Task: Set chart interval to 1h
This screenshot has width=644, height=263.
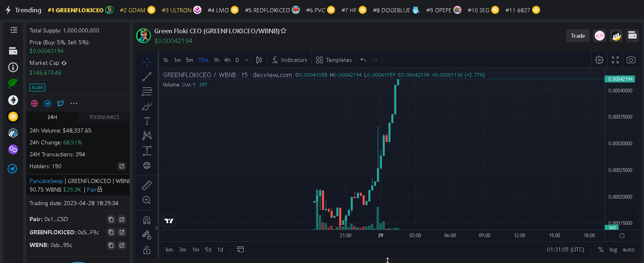Action: click(217, 60)
